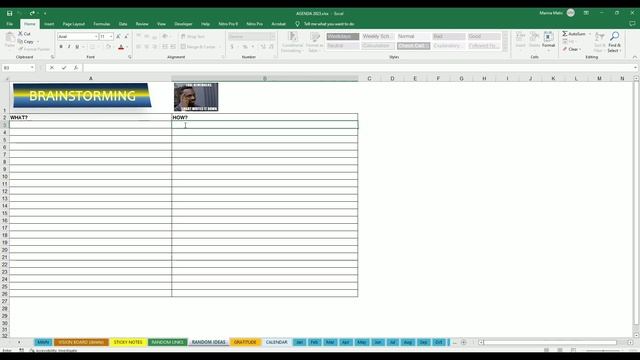The image size is (640, 360).
Task: Open the font size dropdown
Action: point(111,37)
